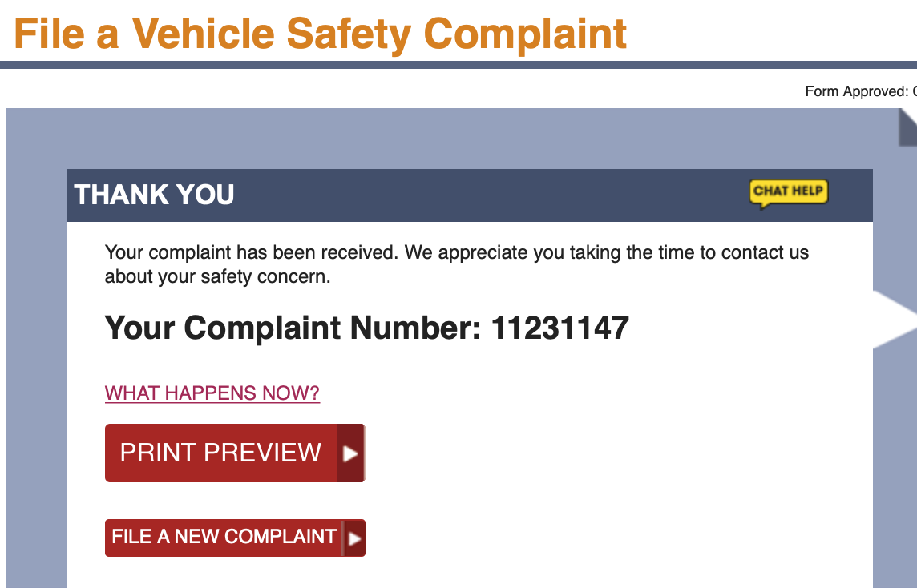Open the What Happens Now link
The height and width of the screenshot is (588, 917).
click(x=212, y=393)
